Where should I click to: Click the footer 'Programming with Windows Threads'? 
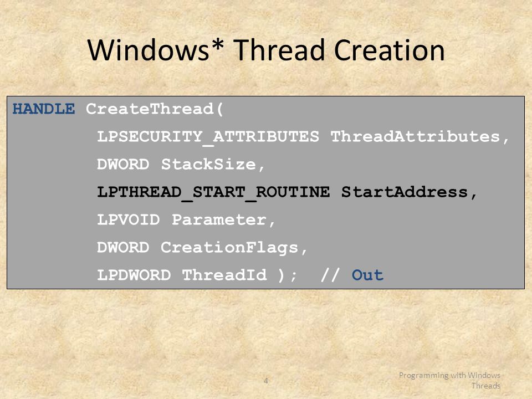point(449,380)
